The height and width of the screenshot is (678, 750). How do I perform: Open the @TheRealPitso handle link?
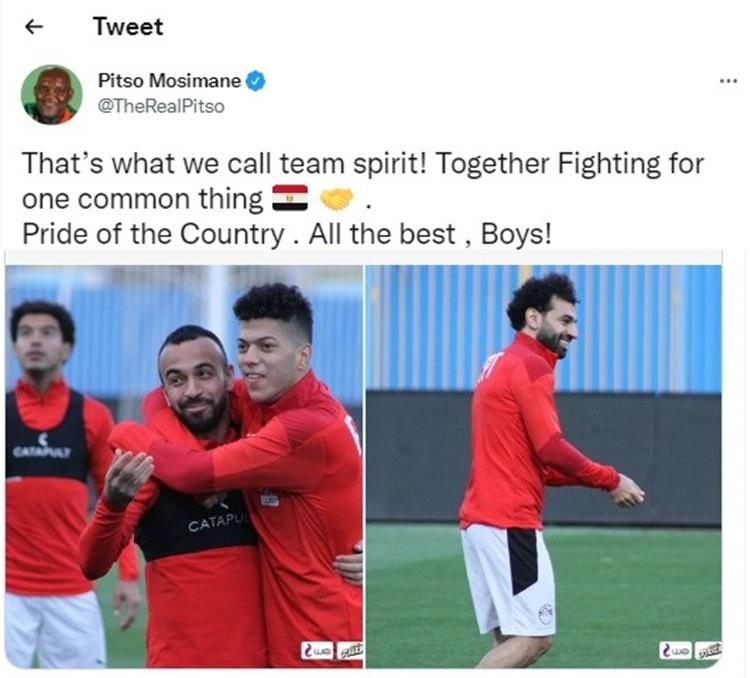pyautogui.click(x=161, y=106)
